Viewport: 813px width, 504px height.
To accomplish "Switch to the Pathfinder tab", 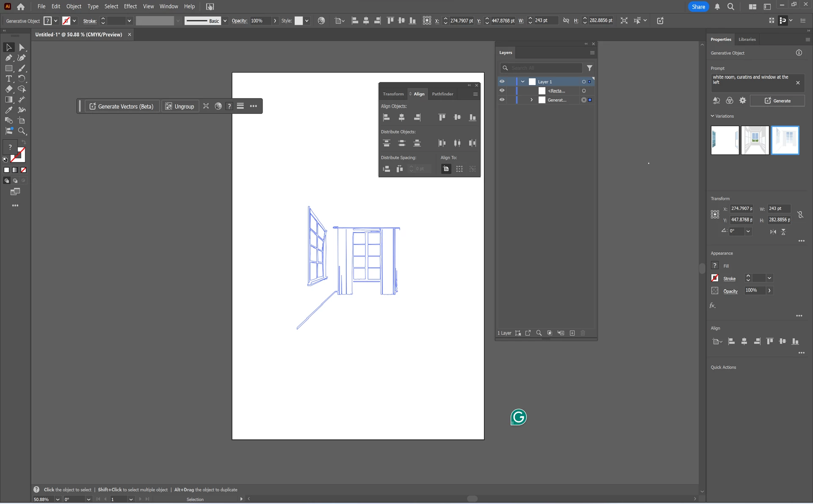I will (x=442, y=94).
